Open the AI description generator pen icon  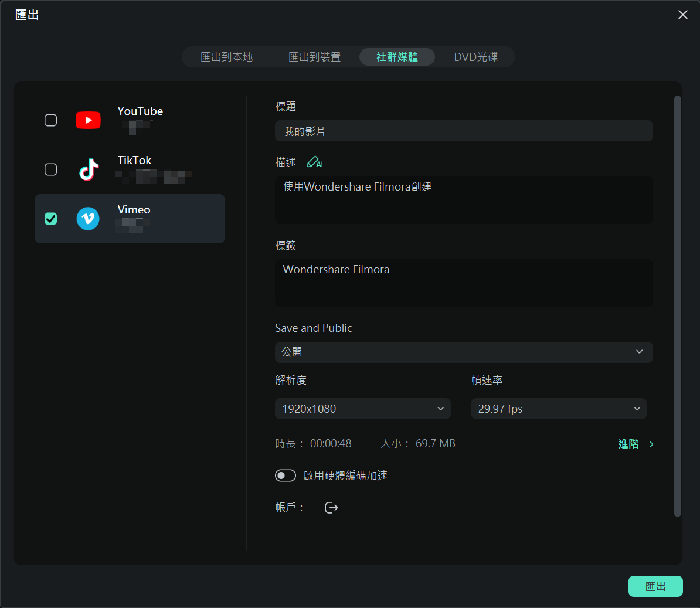tap(315, 162)
